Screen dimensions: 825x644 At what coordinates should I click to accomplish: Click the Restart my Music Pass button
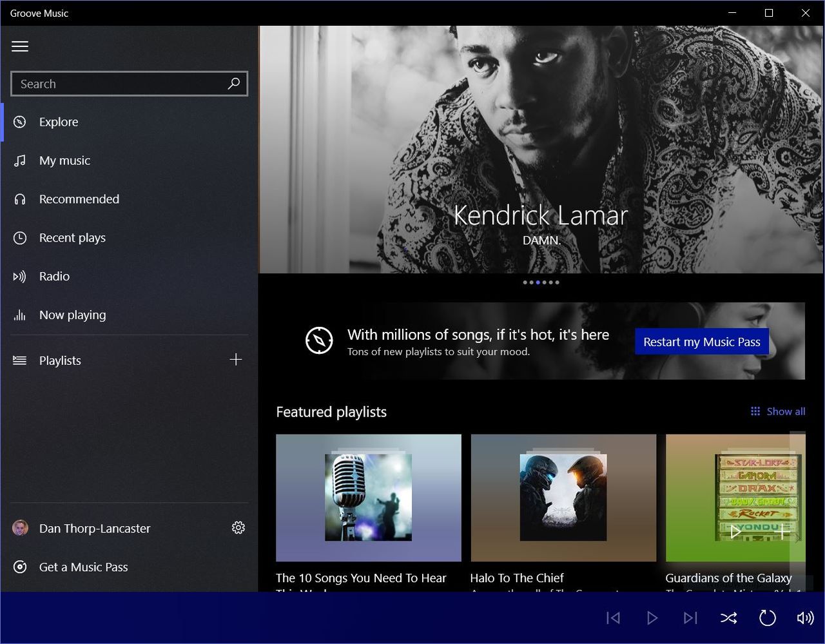[702, 342]
